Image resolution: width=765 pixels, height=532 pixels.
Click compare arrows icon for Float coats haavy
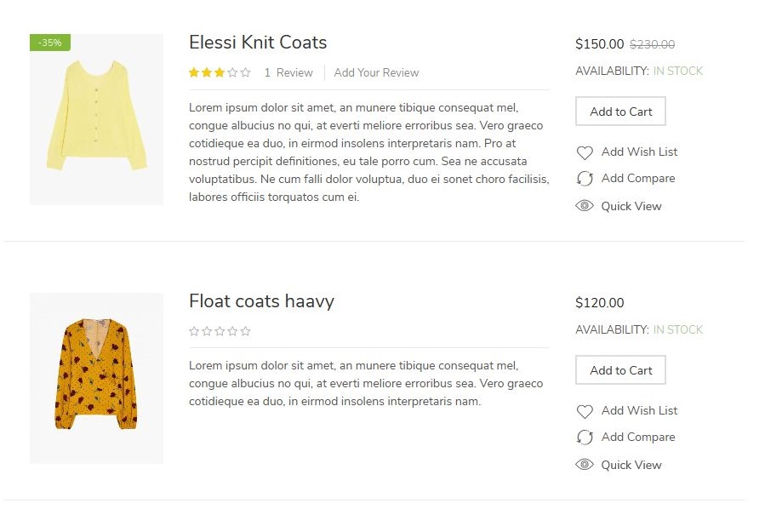(585, 438)
